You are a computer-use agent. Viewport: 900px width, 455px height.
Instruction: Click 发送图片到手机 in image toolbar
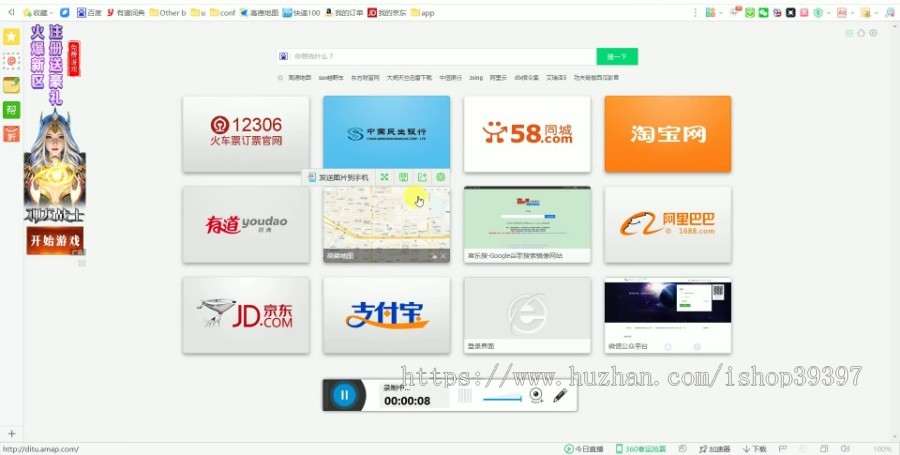click(339, 177)
